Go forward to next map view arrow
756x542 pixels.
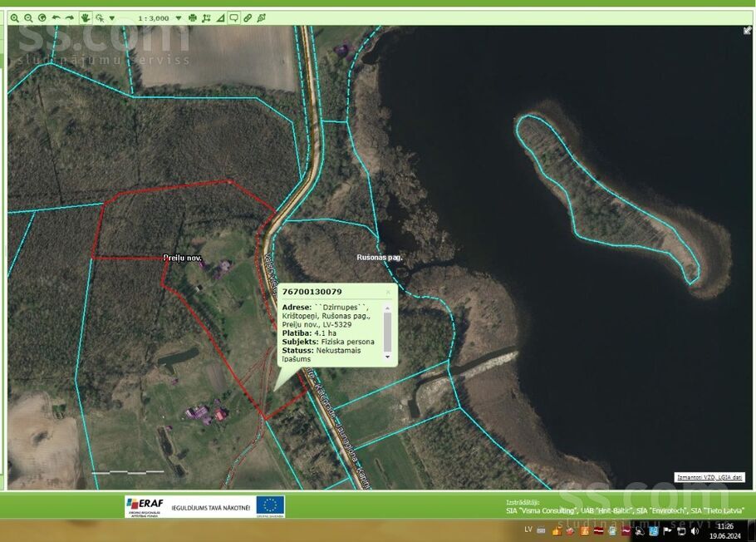(x=70, y=17)
